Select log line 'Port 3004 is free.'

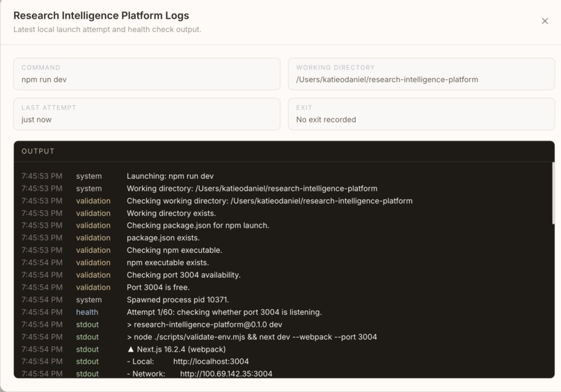click(158, 288)
